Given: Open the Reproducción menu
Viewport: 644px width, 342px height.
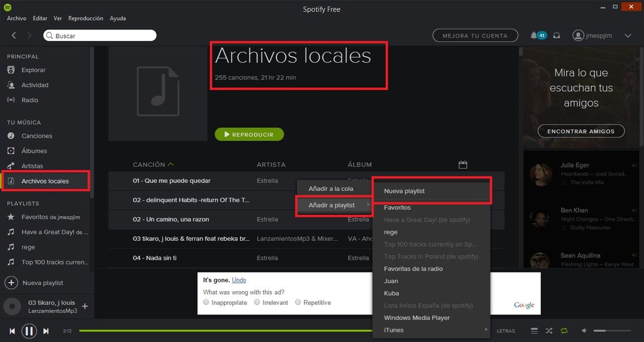Looking at the screenshot, I should 86,19.
